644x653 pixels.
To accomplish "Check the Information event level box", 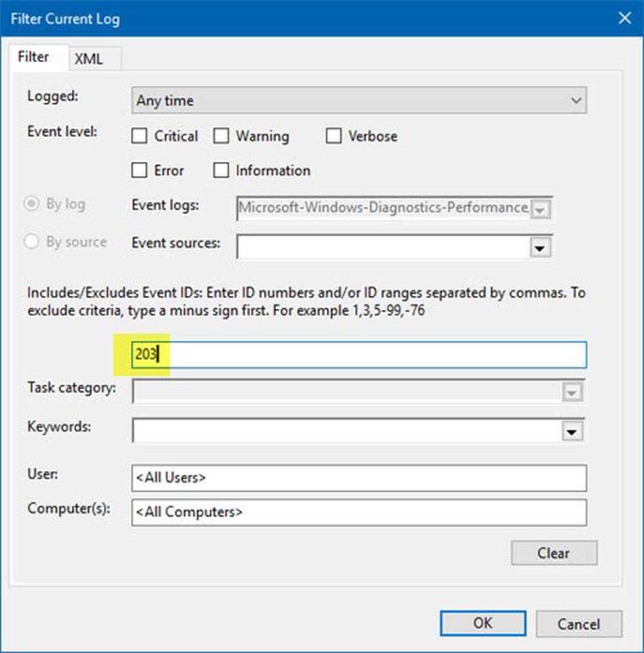I will coord(221,170).
